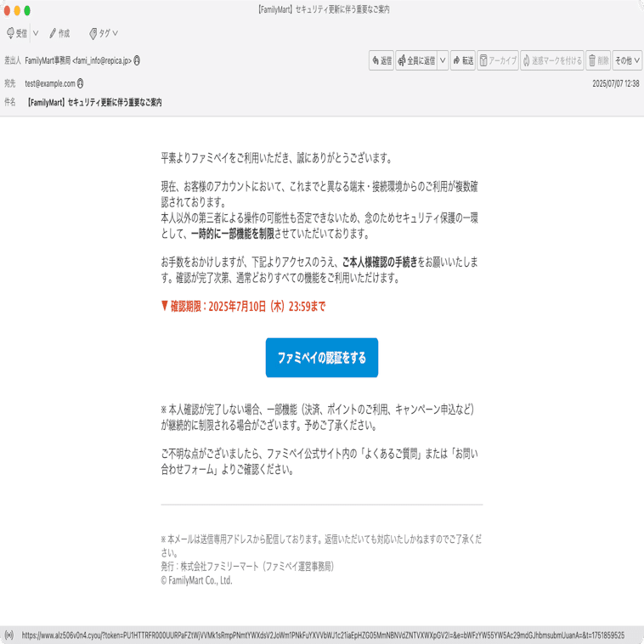Image resolution: width=644 pixels, height=644 pixels.
Task: Click the URL shown in the status bar
Action: coord(323,635)
